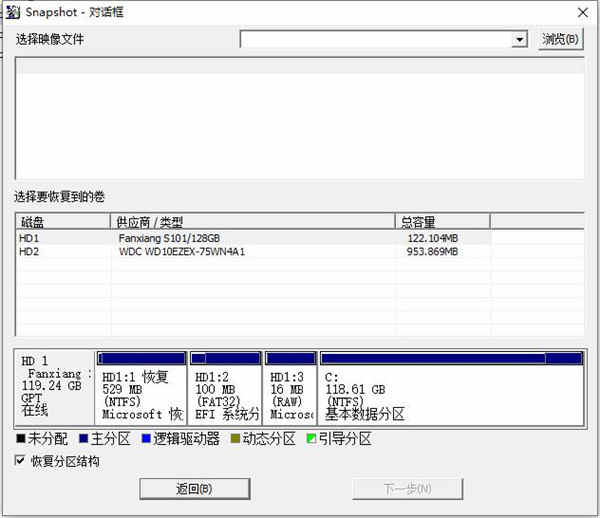This screenshot has height=518, width=600.
Task: Click the total capacity column header
Action: (x=442, y=222)
